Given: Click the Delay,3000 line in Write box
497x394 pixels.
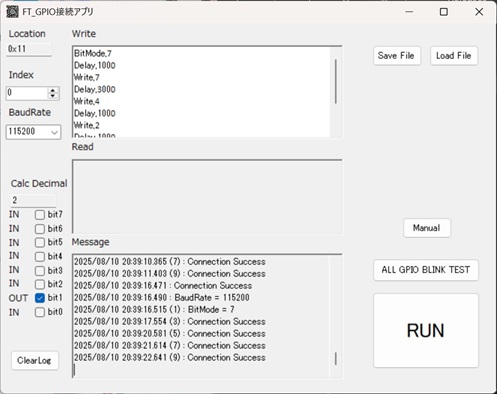Looking at the screenshot, I should point(95,89).
